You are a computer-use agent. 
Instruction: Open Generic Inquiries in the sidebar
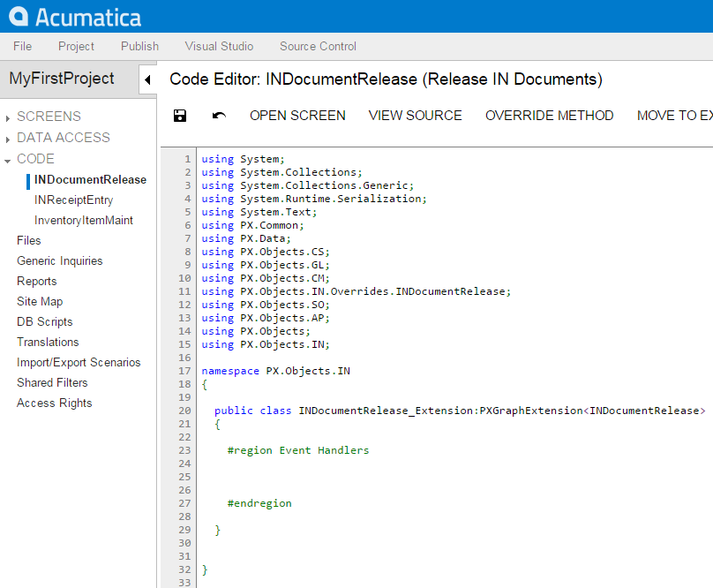tap(59, 260)
